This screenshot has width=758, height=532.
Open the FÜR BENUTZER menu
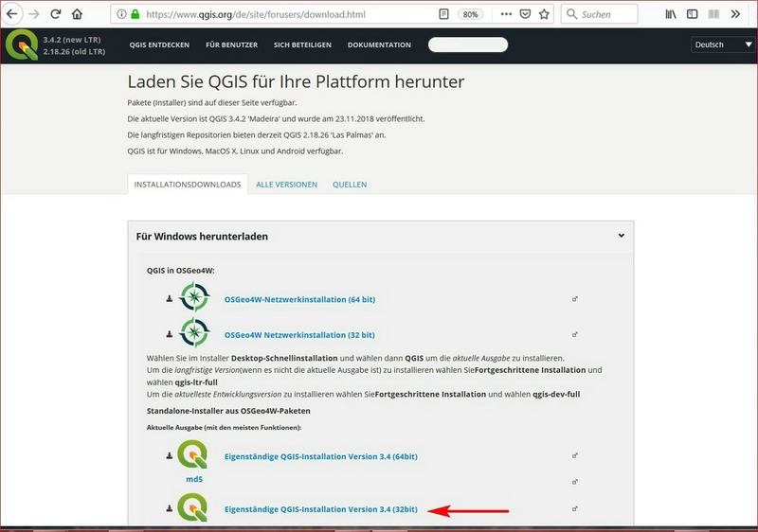click(231, 44)
